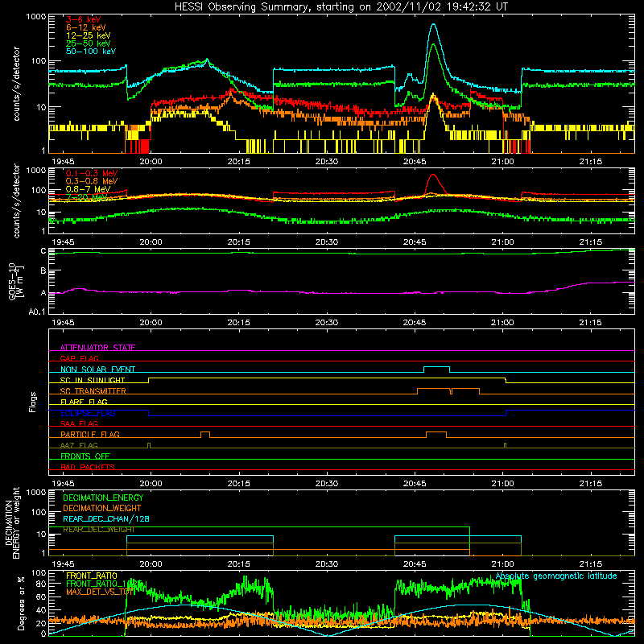Select the 0.8-7 MeV legend label
The height and width of the screenshot is (644, 644).
coord(88,189)
